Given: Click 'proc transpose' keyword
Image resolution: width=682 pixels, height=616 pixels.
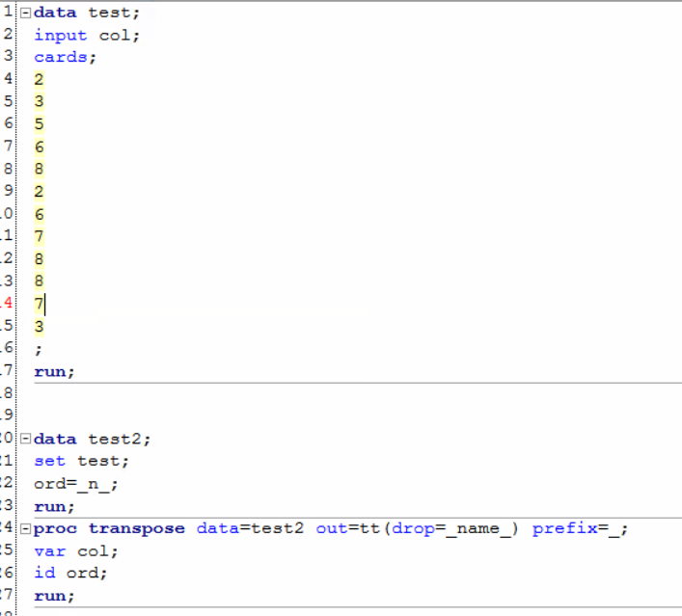Looking at the screenshot, I should [109, 528].
